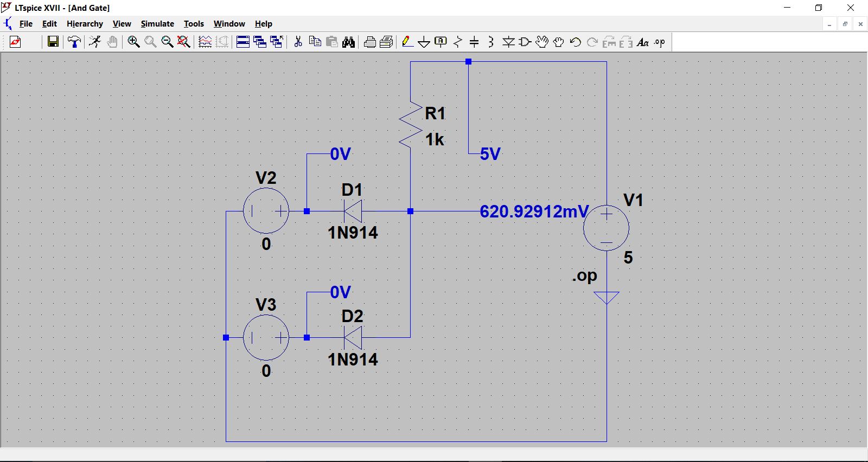Zoom in with the plus magnifier
The image size is (868, 462).
click(x=133, y=42)
